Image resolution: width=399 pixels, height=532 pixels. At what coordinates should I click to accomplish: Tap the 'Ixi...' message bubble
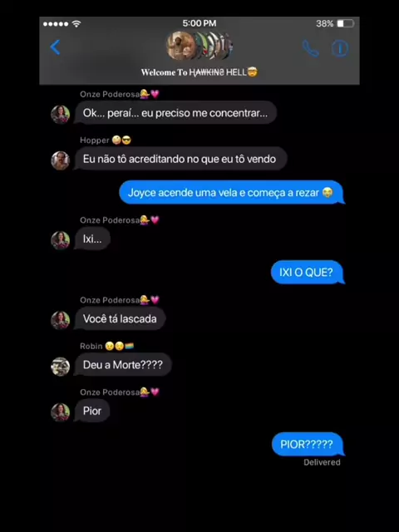(x=92, y=239)
